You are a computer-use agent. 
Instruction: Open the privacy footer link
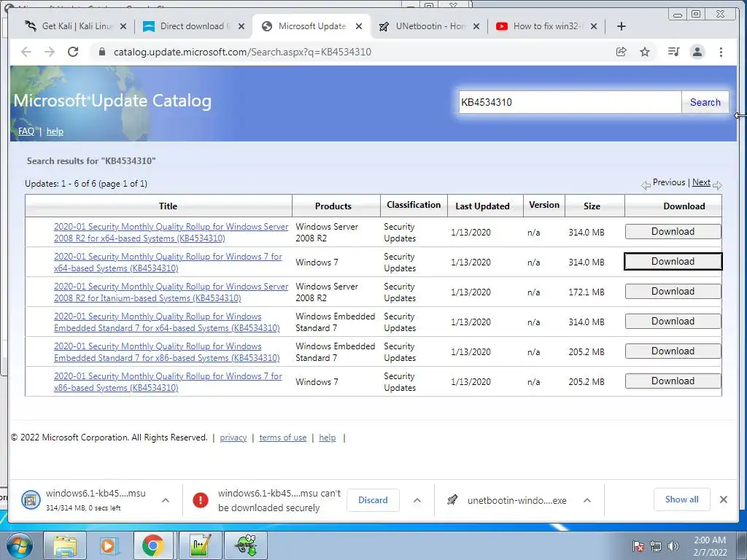click(233, 437)
